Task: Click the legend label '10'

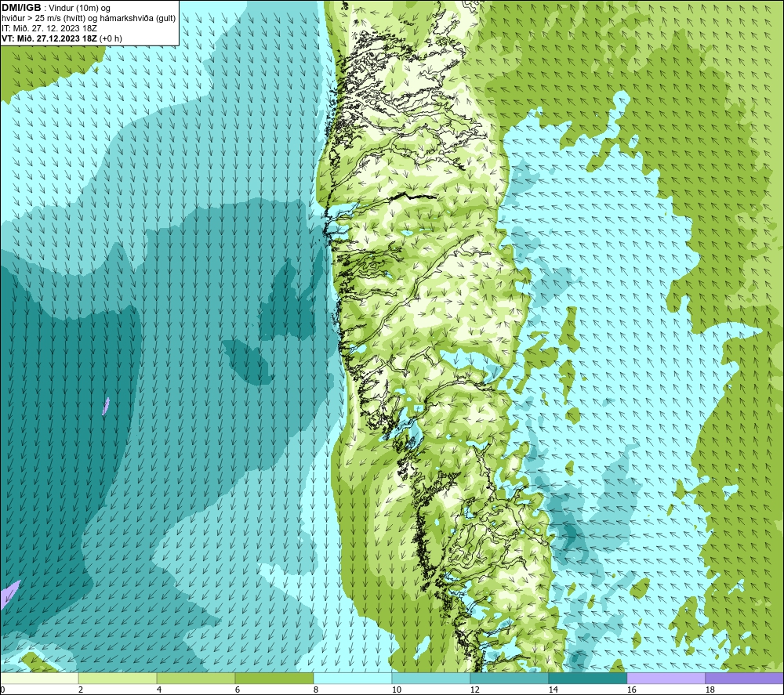Action: (397, 690)
